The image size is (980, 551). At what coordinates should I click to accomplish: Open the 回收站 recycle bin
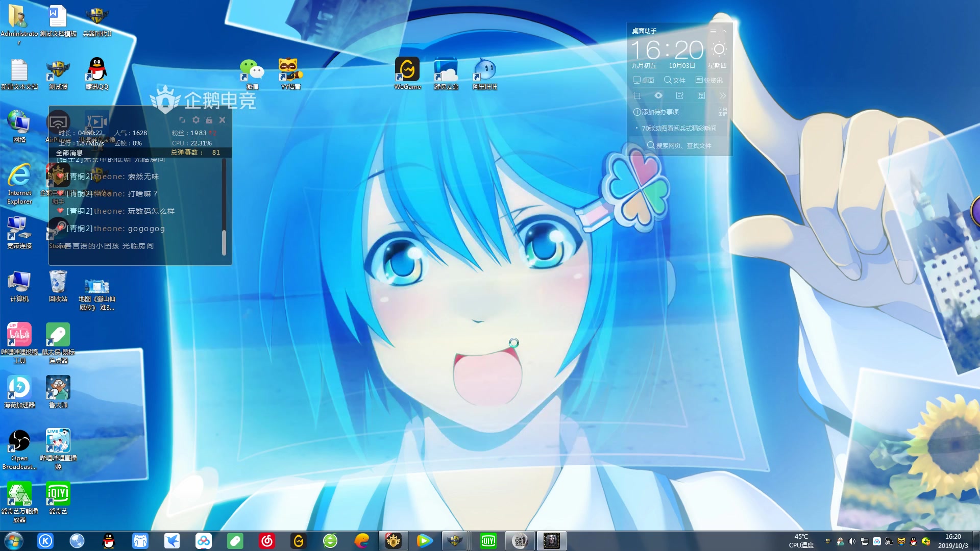[58, 286]
